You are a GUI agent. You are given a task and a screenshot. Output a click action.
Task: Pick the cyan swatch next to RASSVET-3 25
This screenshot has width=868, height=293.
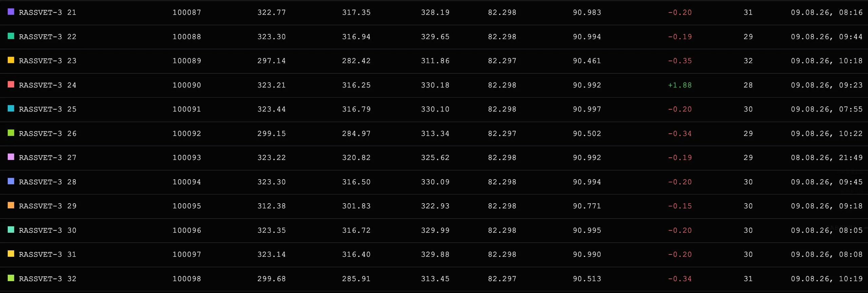pos(11,109)
